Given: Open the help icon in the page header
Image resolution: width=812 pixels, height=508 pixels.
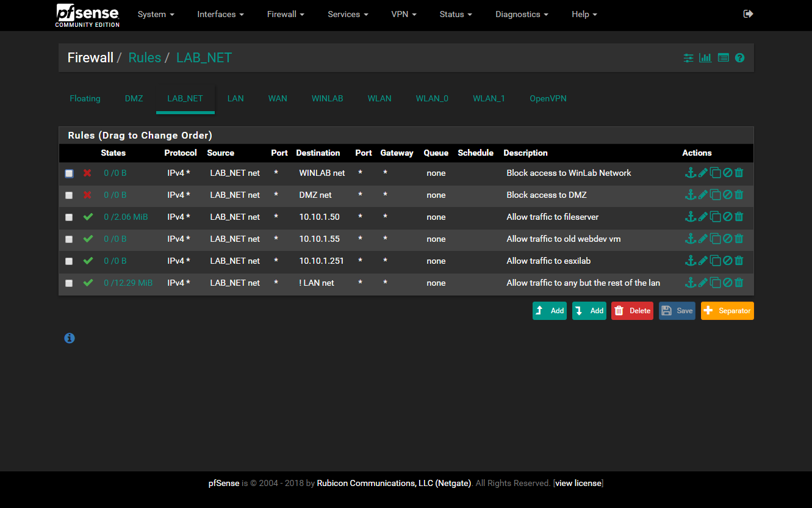Looking at the screenshot, I should tap(739, 57).
